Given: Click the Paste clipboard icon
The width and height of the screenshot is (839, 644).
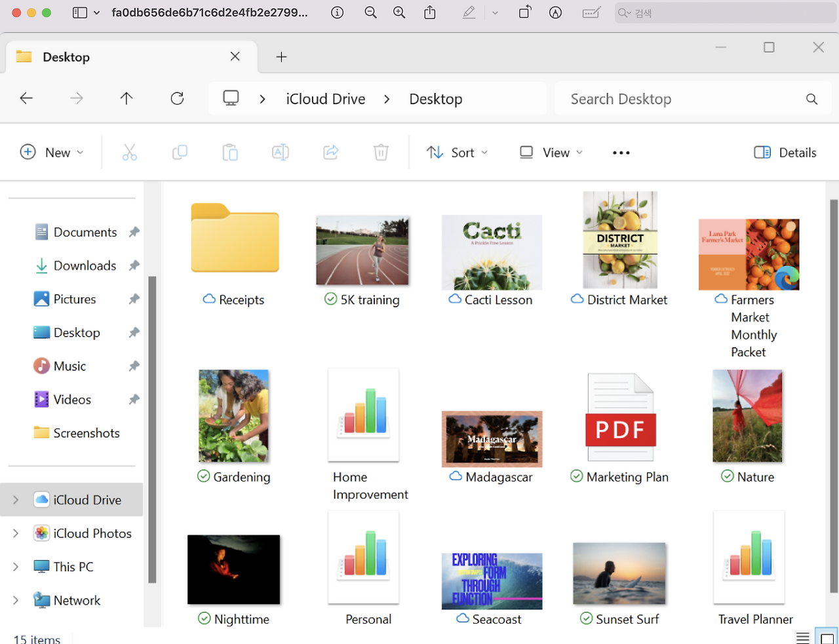Looking at the screenshot, I should click(230, 153).
